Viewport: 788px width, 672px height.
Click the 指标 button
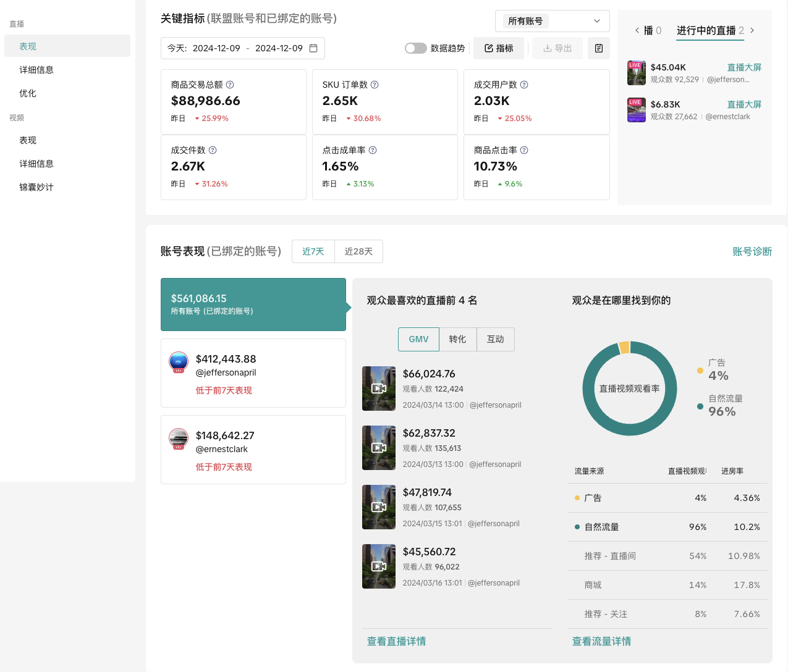(x=498, y=48)
